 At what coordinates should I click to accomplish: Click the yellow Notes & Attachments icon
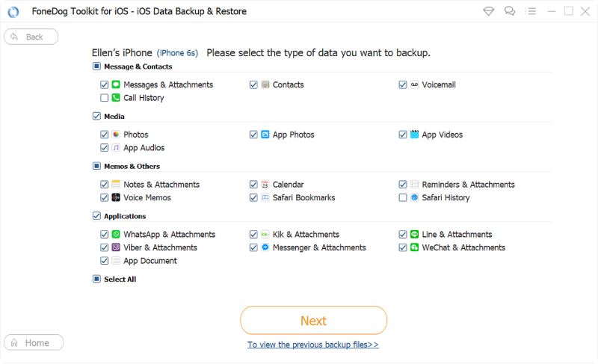tap(116, 185)
